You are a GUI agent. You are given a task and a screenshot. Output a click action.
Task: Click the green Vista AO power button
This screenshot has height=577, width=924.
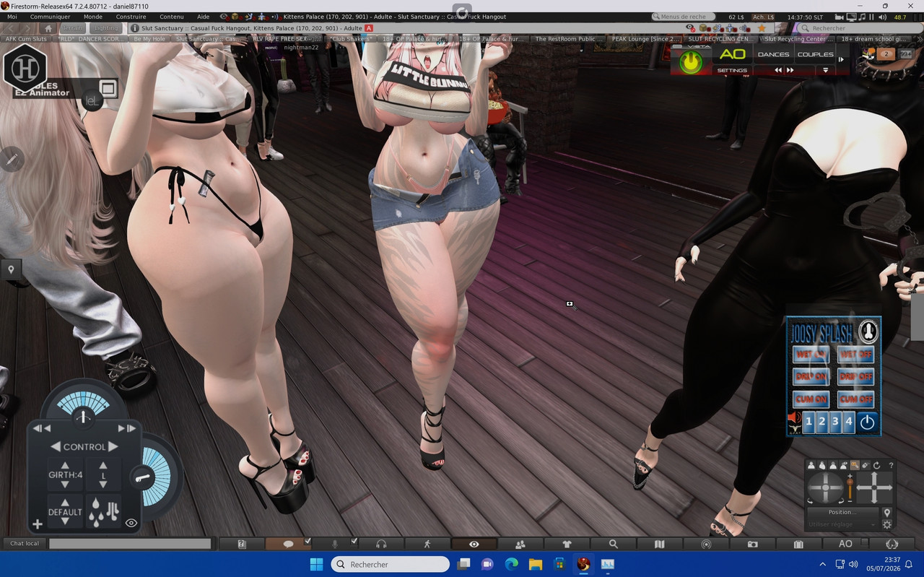[691, 63]
